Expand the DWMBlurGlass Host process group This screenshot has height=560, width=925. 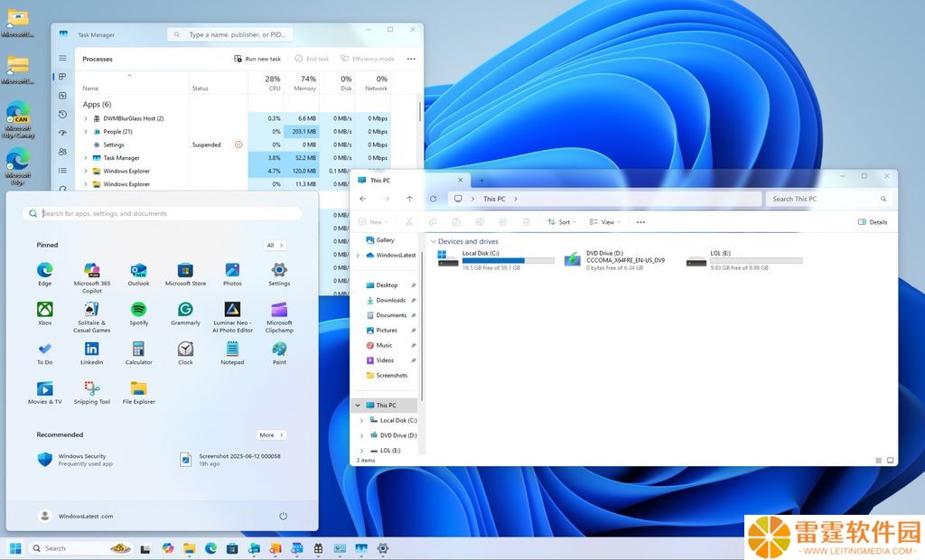click(x=86, y=118)
